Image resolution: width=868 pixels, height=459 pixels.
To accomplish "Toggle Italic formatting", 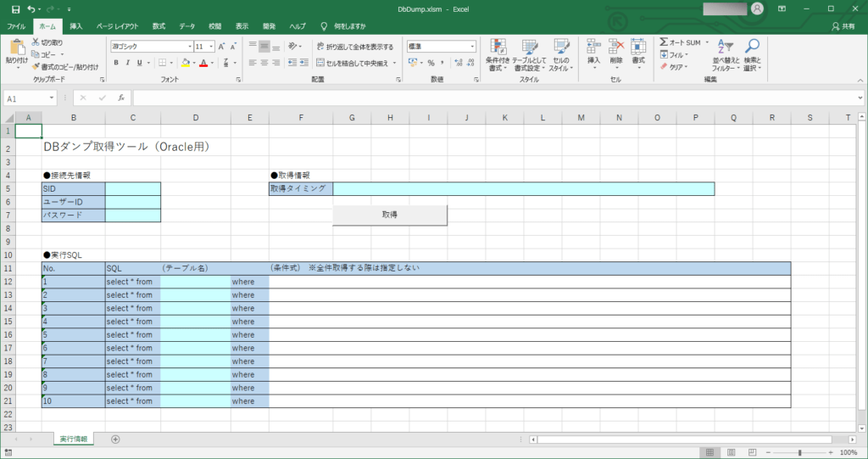I will 128,63.
